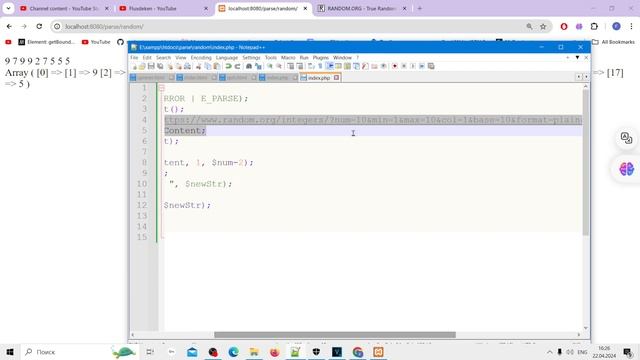Click the Opera-style red extension icon in Chrome
This screenshot has width=640, height=360.
coord(564,27)
